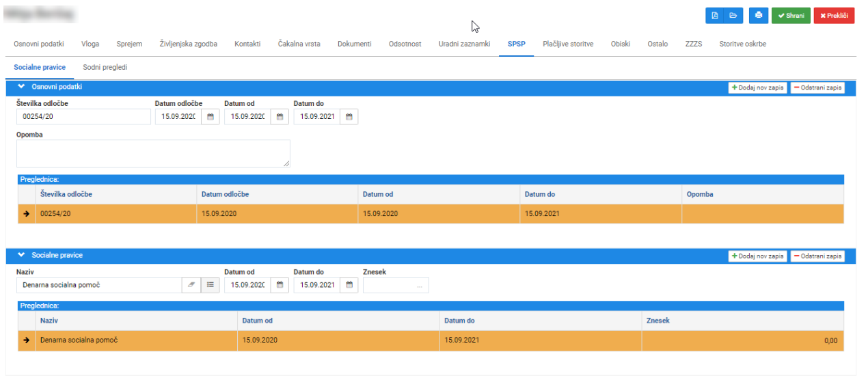The height and width of the screenshot is (376, 868).
Task: Select the SPSP tab
Action: pyautogui.click(x=517, y=44)
